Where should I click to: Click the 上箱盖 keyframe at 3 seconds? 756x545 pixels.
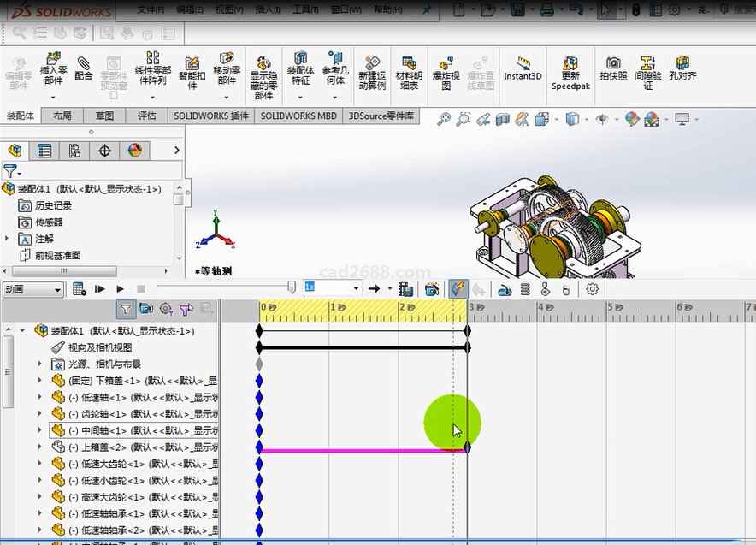467,447
